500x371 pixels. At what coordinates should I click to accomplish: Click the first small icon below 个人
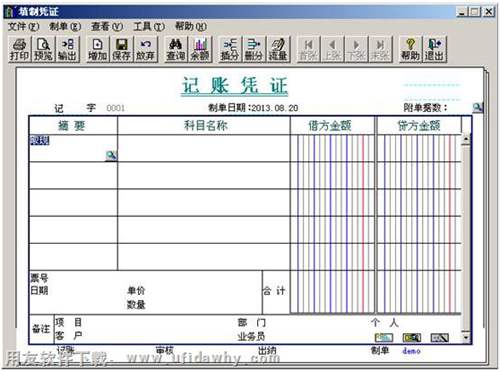384,338
